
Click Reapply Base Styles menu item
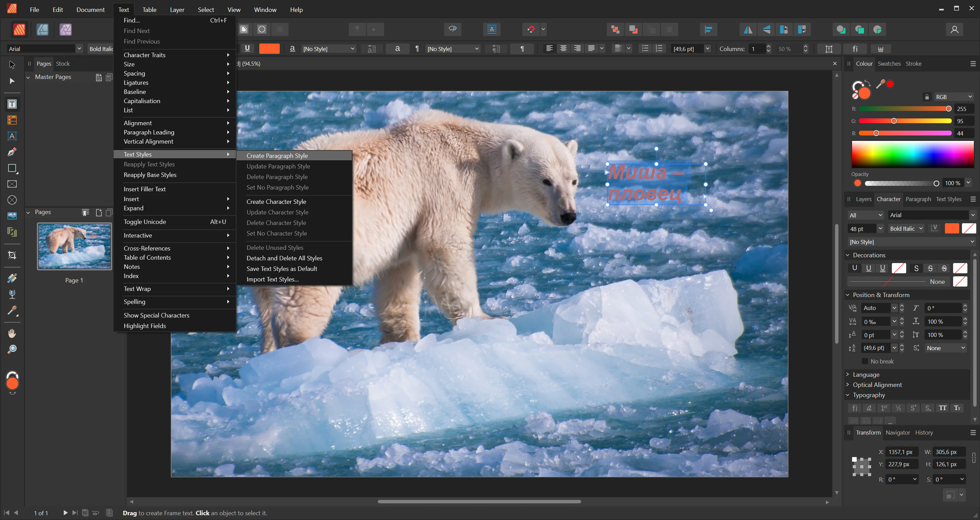tap(150, 175)
